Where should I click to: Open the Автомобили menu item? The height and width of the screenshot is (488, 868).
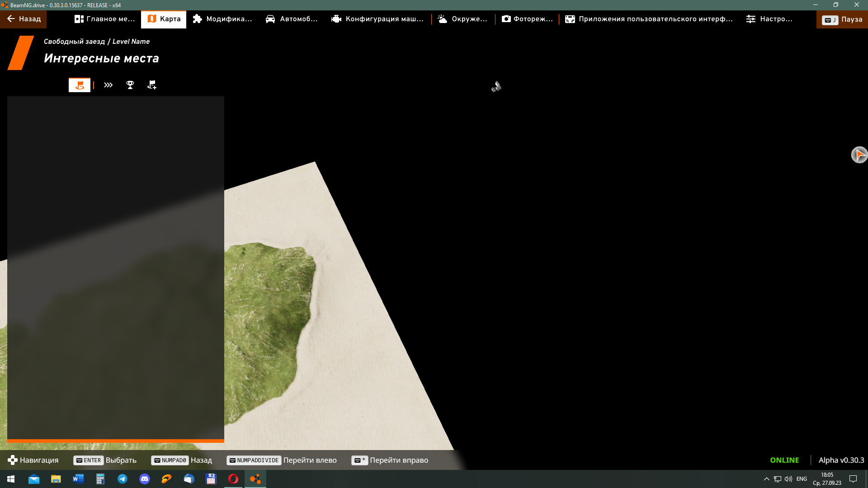[x=292, y=19]
